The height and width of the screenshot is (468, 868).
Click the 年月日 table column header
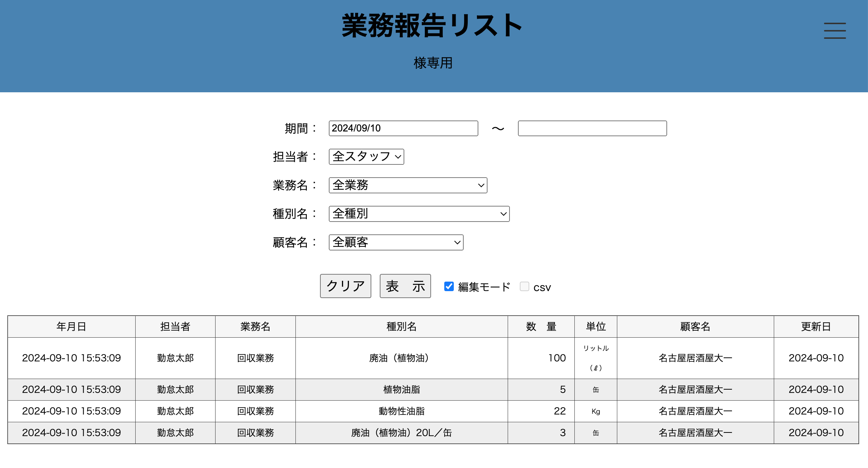click(x=71, y=326)
